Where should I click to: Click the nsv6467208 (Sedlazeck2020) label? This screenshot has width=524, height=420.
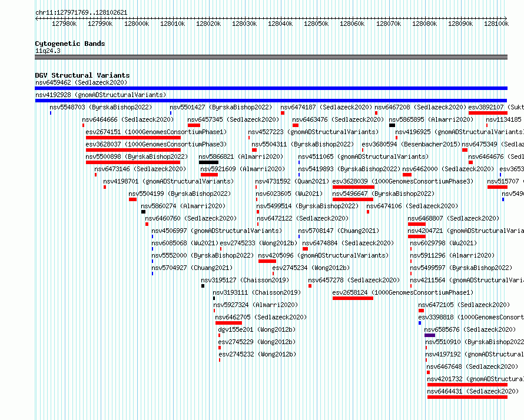pos(420,107)
